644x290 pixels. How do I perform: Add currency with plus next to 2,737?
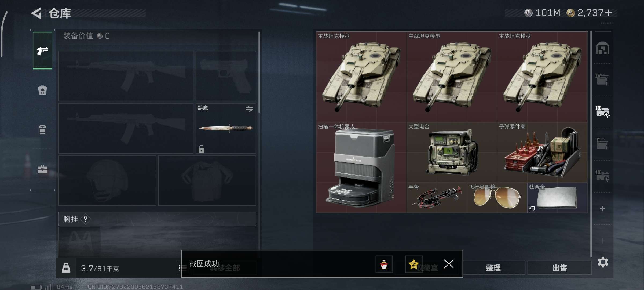pos(609,13)
